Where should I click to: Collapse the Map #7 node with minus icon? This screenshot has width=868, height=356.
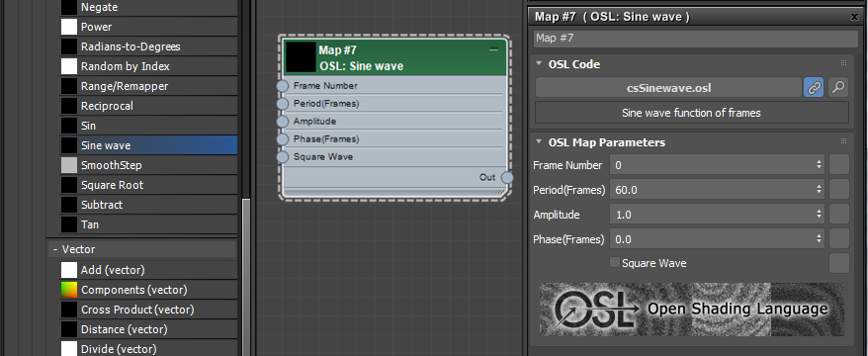tap(493, 49)
